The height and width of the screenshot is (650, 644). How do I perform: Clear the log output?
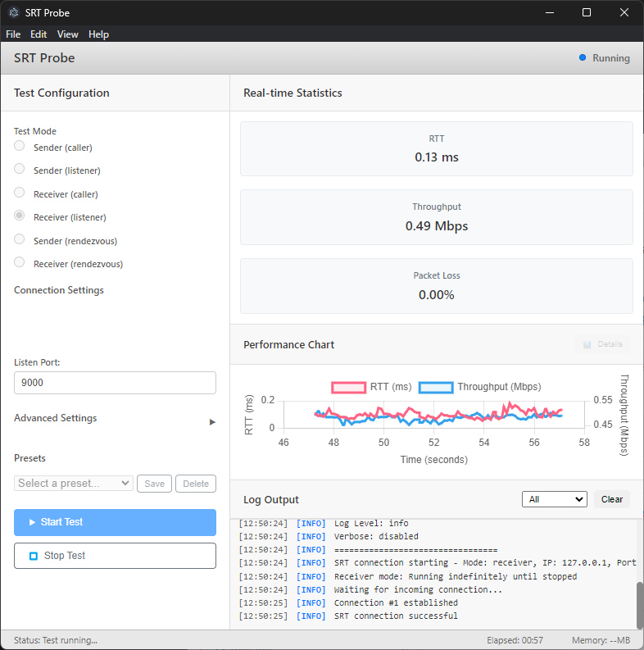point(612,499)
